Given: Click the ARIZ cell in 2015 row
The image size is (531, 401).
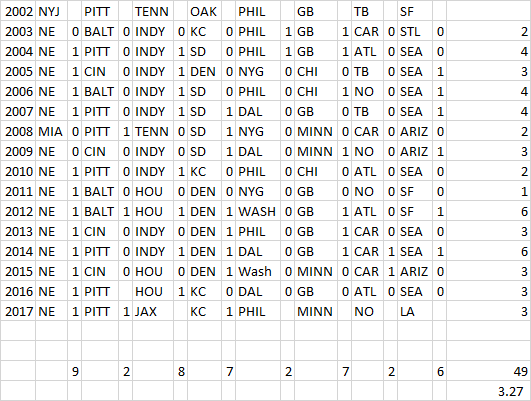Looking at the screenshot, I should [x=415, y=271].
